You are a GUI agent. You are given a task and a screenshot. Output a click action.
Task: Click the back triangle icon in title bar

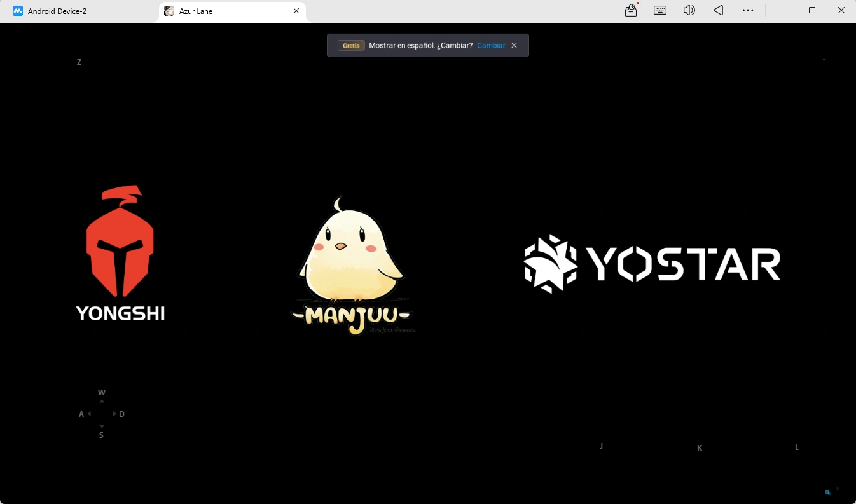point(718,10)
